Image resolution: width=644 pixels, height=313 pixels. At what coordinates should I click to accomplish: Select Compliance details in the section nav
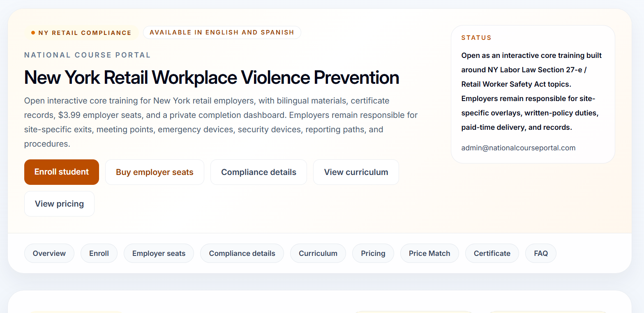coord(242,253)
